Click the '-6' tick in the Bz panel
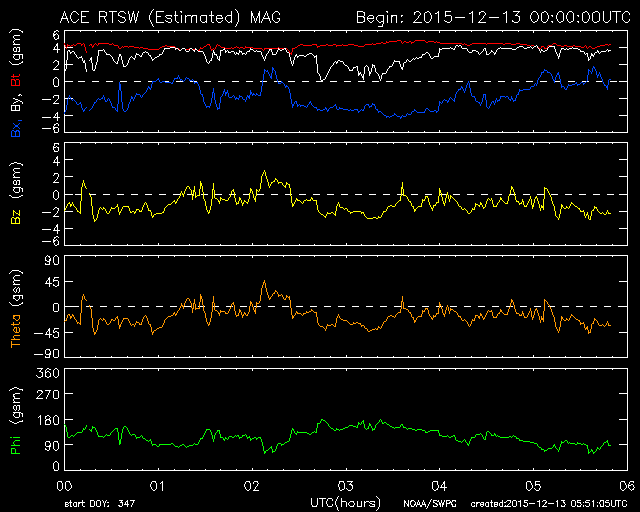This screenshot has width=640, height=512. 50,242
